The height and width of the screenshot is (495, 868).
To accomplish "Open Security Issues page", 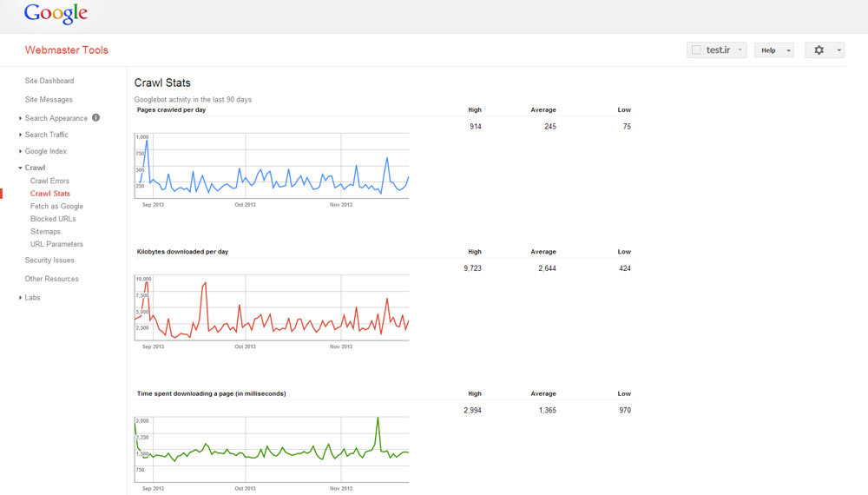I will 49,261.
